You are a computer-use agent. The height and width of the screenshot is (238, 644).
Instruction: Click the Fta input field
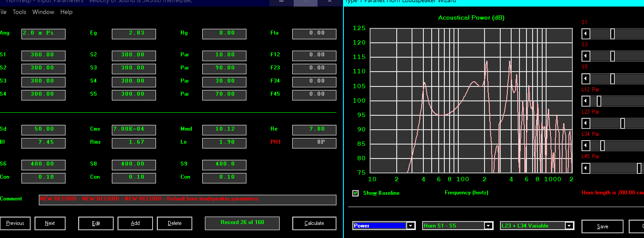(x=314, y=34)
